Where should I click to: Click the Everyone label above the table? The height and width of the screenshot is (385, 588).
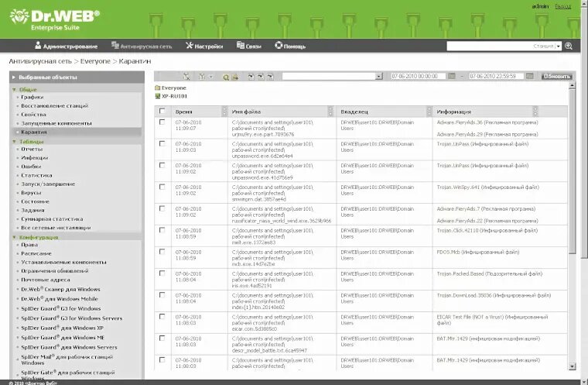tap(173, 88)
